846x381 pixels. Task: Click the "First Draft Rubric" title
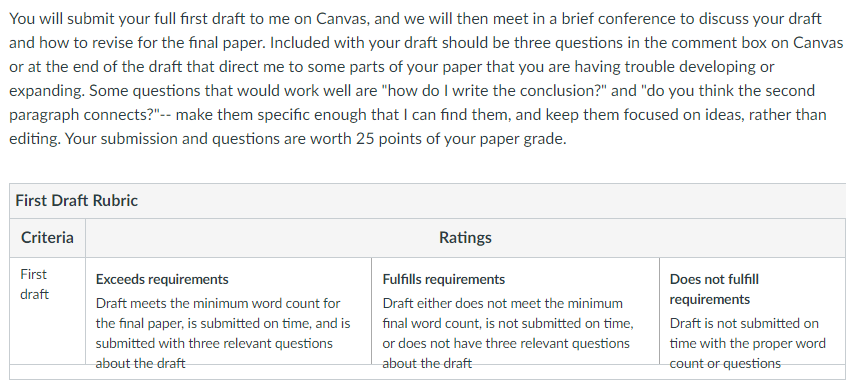pyautogui.click(x=76, y=201)
